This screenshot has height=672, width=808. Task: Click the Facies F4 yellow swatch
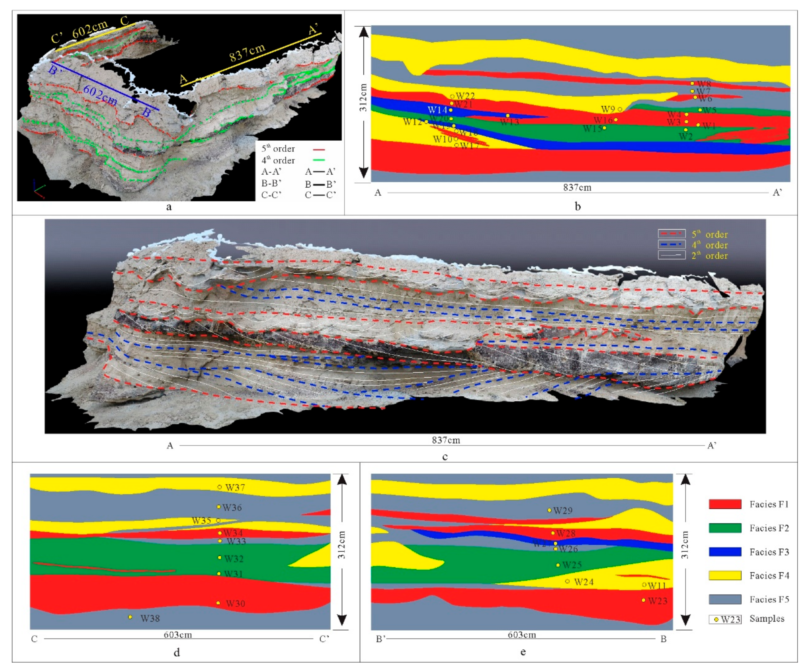(725, 575)
